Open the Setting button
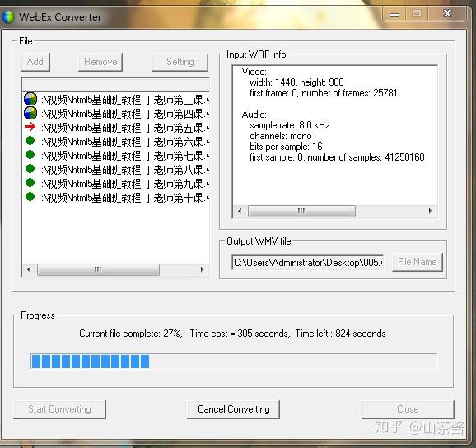Viewport: 476px width, 448px height. [x=180, y=62]
